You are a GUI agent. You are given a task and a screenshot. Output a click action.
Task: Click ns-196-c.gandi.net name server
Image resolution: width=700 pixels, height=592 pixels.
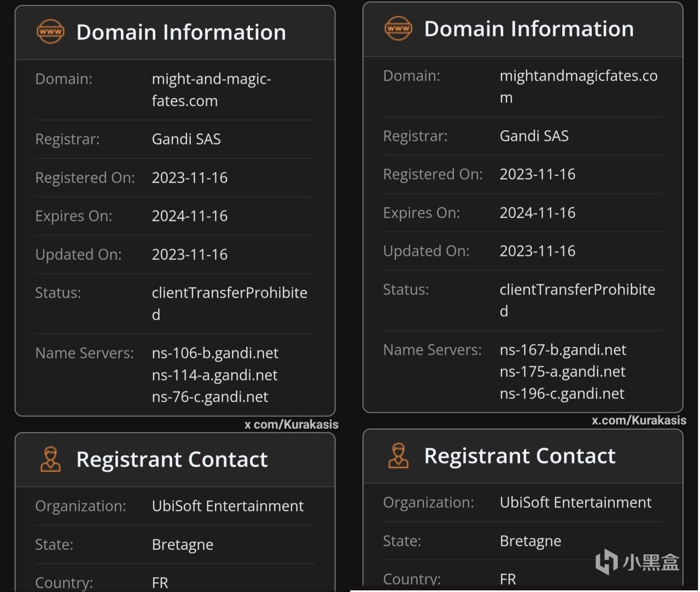click(562, 394)
